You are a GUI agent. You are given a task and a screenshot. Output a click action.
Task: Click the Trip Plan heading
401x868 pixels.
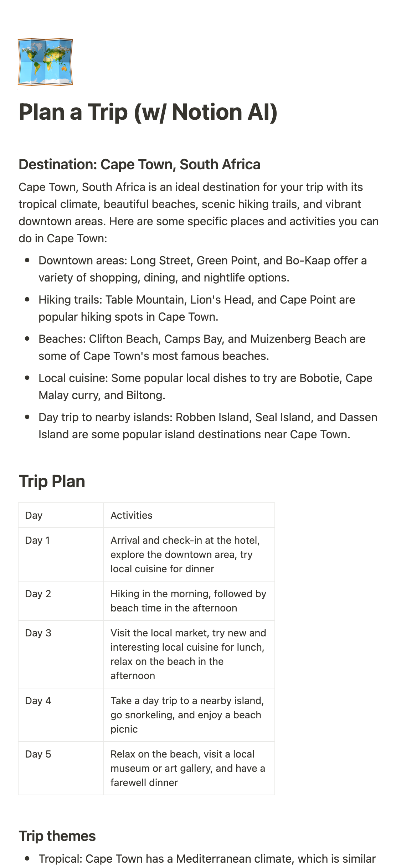[52, 481]
